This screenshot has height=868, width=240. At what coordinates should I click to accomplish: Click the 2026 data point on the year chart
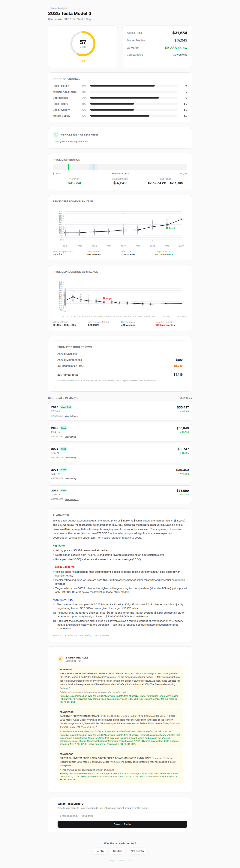click(x=181, y=219)
